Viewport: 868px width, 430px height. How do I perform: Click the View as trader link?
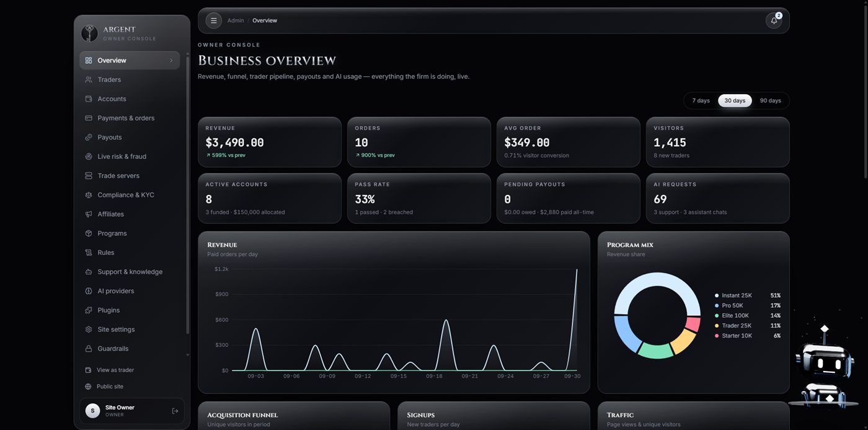(115, 370)
